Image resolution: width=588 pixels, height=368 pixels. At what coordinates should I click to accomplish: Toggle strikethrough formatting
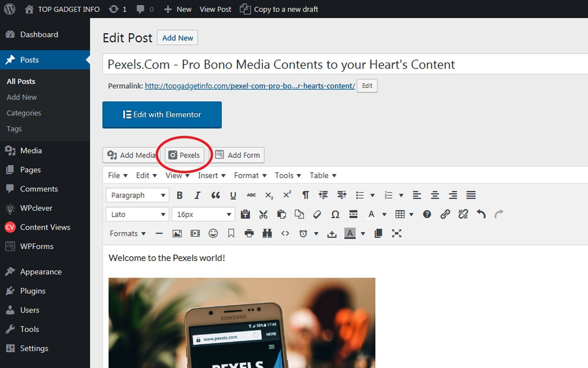(x=251, y=195)
